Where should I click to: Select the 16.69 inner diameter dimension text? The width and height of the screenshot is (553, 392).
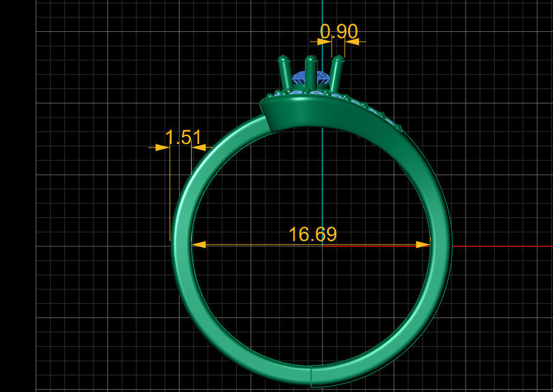click(313, 234)
